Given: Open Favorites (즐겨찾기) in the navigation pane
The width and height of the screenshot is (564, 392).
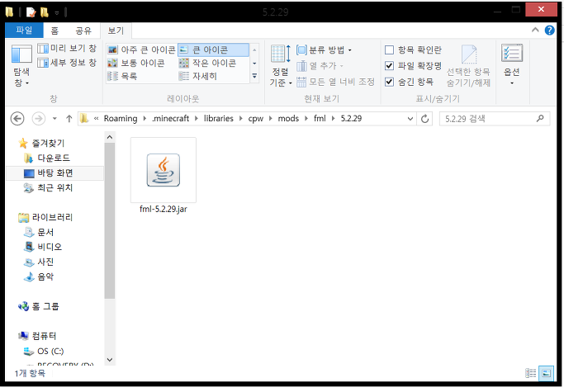Looking at the screenshot, I should coord(42,143).
